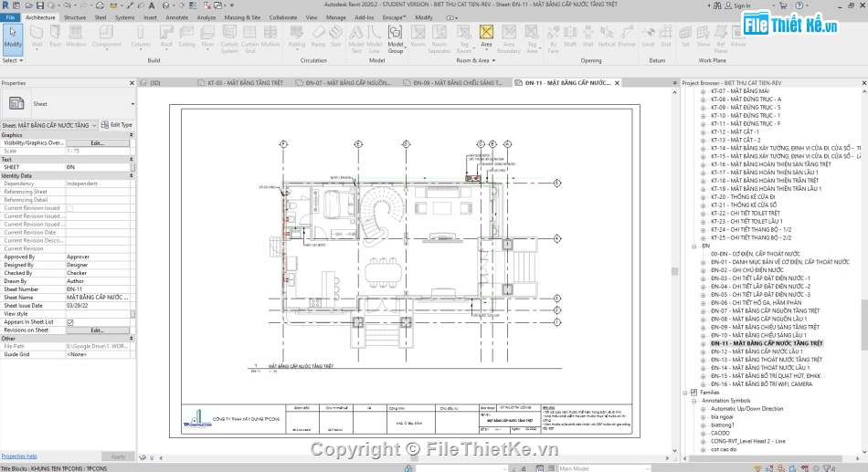The height and width of the screenshot is (472, 868).
Task: Open the Model Group tool
Action: (396, 38)
